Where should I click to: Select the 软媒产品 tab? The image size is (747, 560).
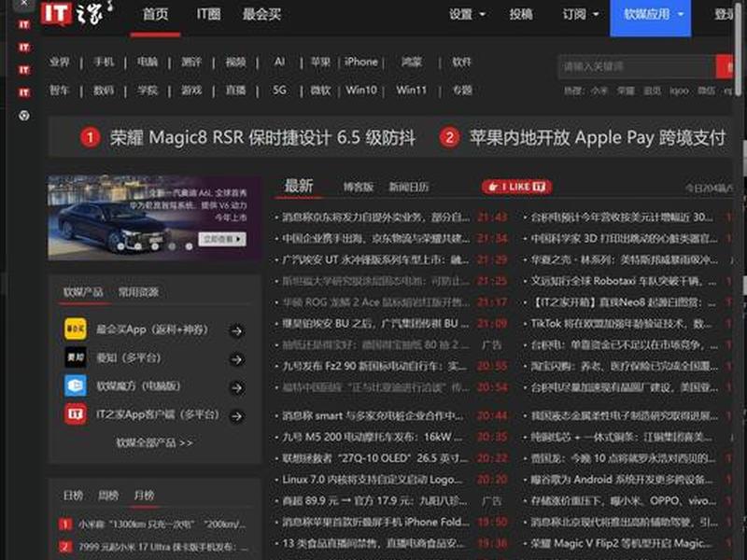pyautogui.click(x=83, y=292)
